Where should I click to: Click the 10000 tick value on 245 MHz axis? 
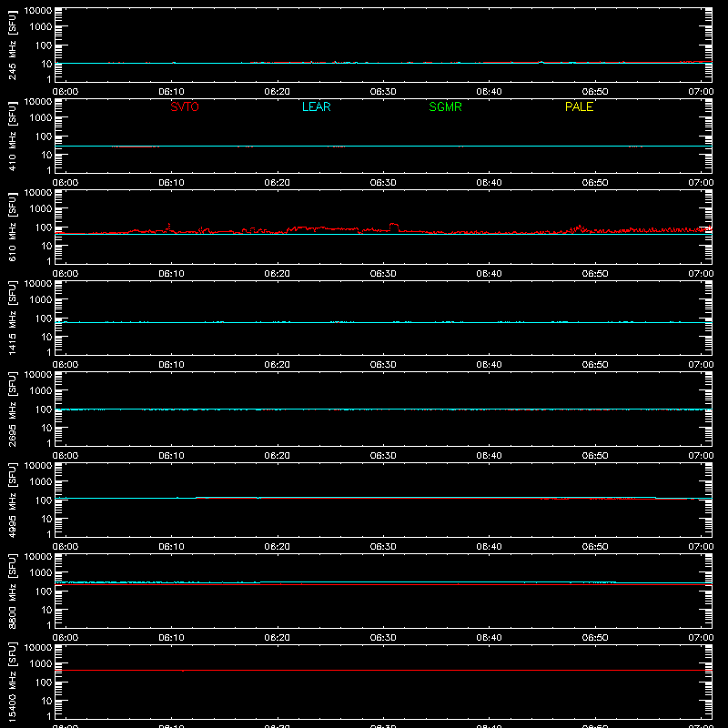coord(38,11)
